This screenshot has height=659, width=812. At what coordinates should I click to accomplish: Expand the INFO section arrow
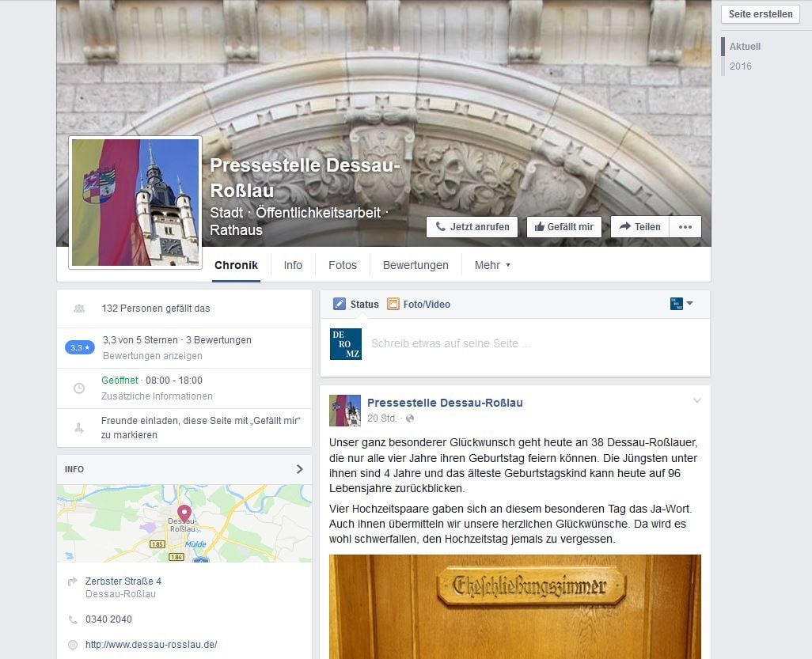tap(299, 469)
